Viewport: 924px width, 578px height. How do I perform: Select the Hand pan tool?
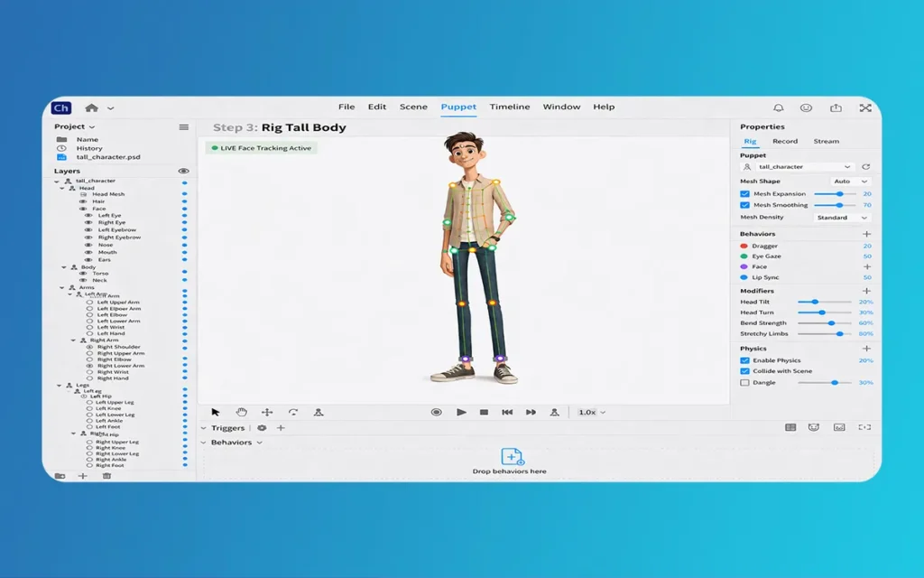click(241, 412)
